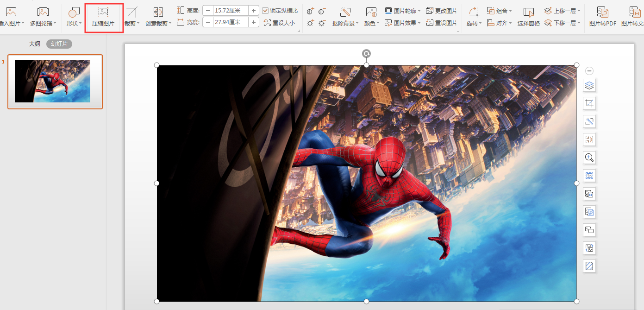Click Reset Picture (重设图片)
Image resolution: width=644 pixels, height=310 pixels.
[442, 23]
